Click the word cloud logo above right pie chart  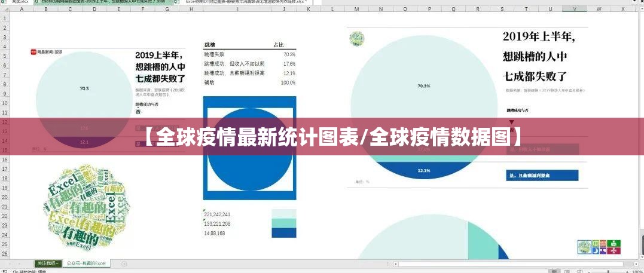[357, 39]
